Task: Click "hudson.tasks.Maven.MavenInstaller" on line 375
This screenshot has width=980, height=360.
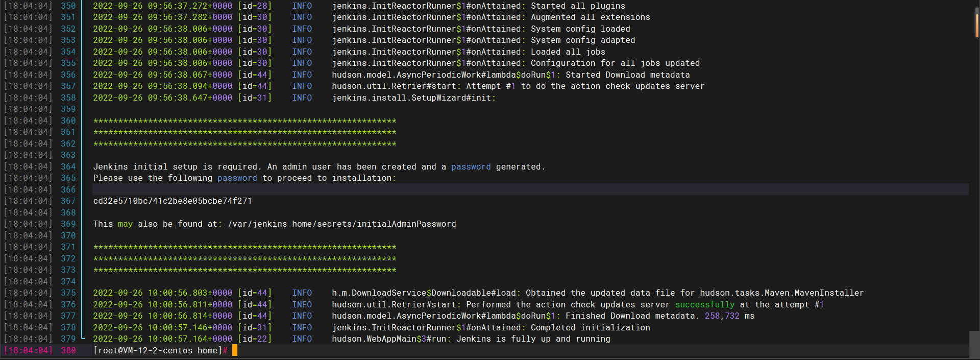Action: 781,293
